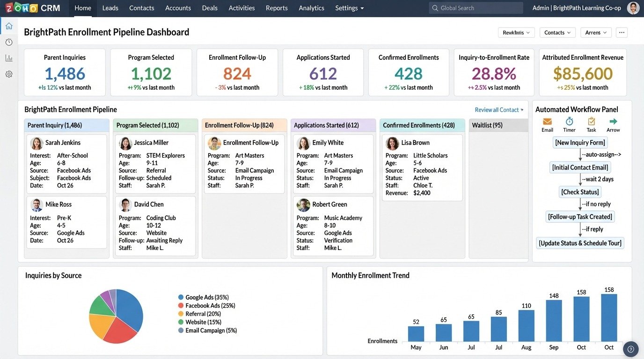
Task: Click the blue Google Ads pie slice
Action: click(131, 309)
